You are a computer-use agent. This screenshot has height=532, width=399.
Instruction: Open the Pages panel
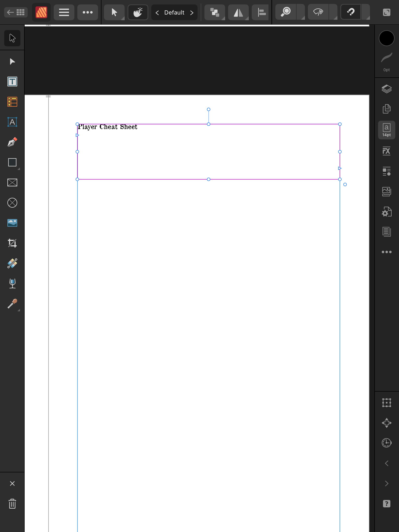[387, 109]
